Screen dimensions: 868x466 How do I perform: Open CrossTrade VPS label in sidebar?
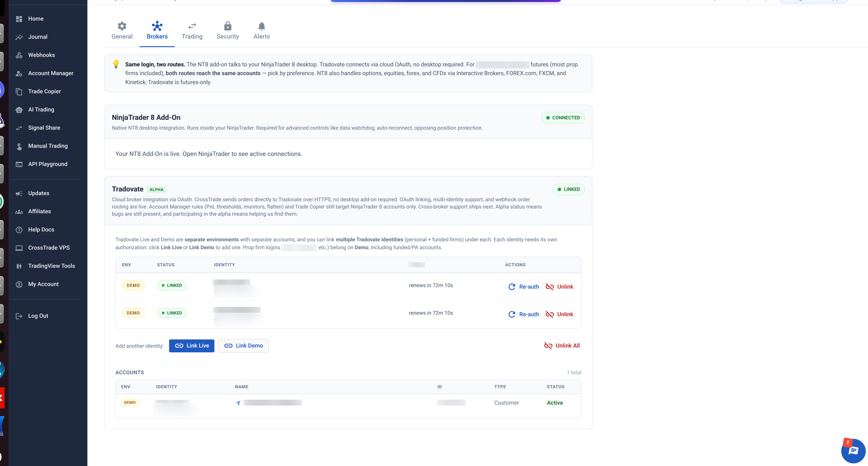(49, 248)
